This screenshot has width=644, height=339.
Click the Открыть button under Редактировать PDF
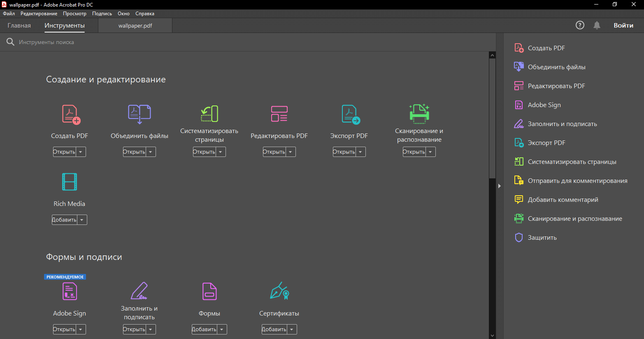click(274, 152)
